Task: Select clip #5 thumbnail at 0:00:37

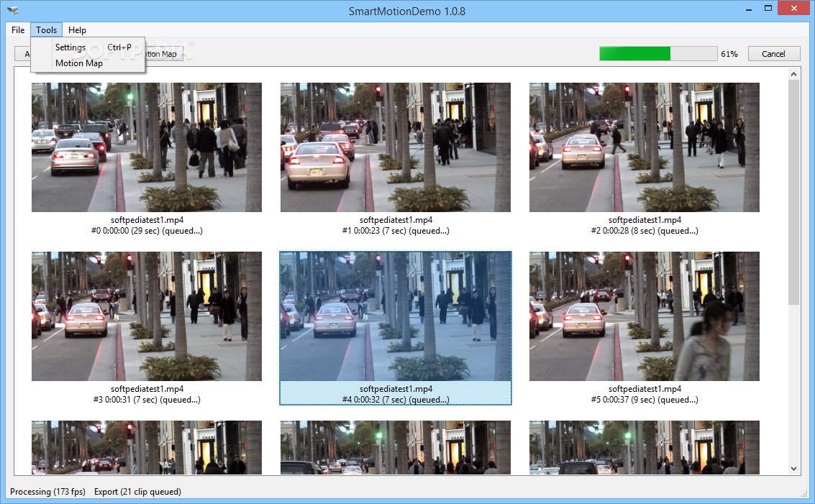Action: coord(645,316)
